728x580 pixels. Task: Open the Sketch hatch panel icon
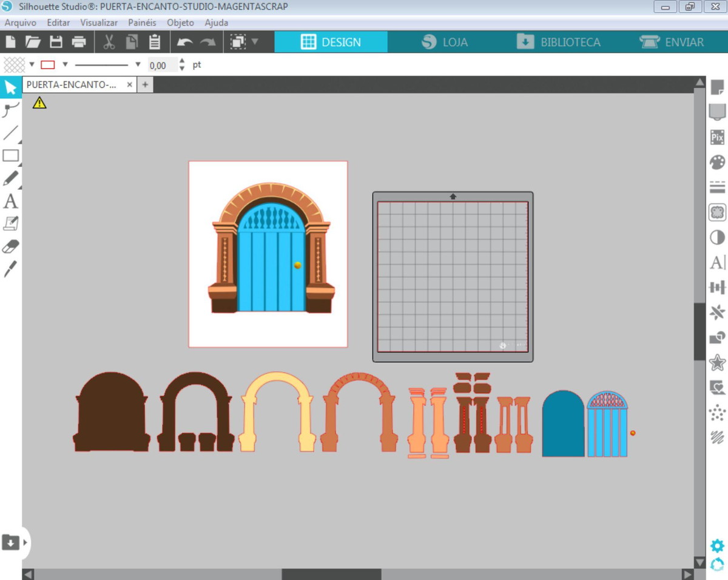(x=717, y=437)
